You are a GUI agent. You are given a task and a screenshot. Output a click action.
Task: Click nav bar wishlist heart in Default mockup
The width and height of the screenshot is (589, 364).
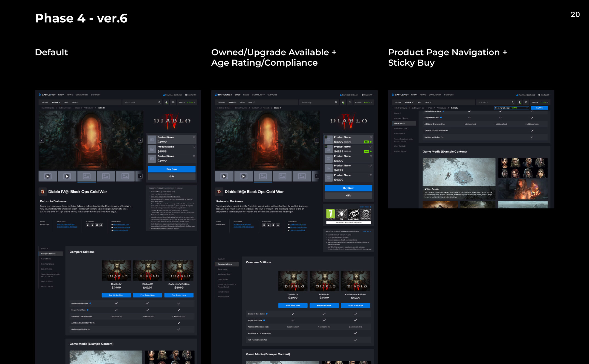[173, 102]
